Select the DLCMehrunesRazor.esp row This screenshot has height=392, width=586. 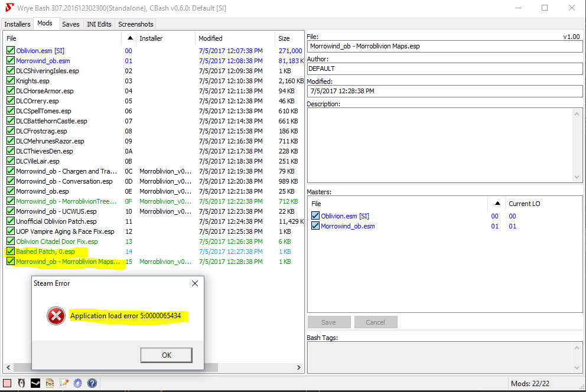pos(154,141)
